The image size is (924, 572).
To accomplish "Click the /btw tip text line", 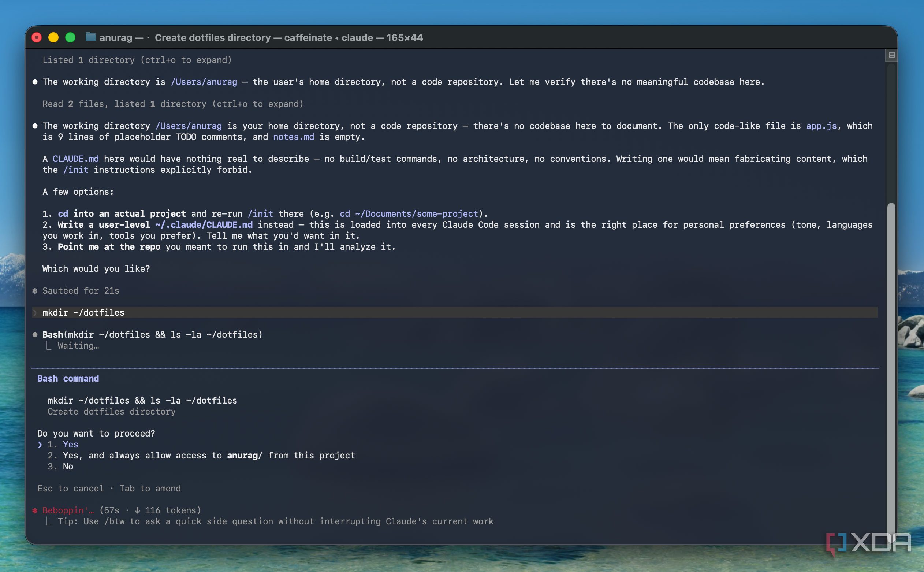I will point(275,521).
